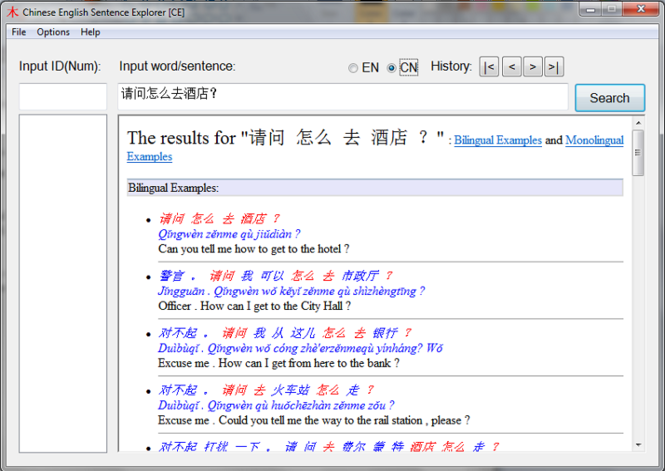Click pinyin "Qǐngwèn zěnme qù jiǔdiàn ?"
665x471 pixels.
(x=229, y=234)
